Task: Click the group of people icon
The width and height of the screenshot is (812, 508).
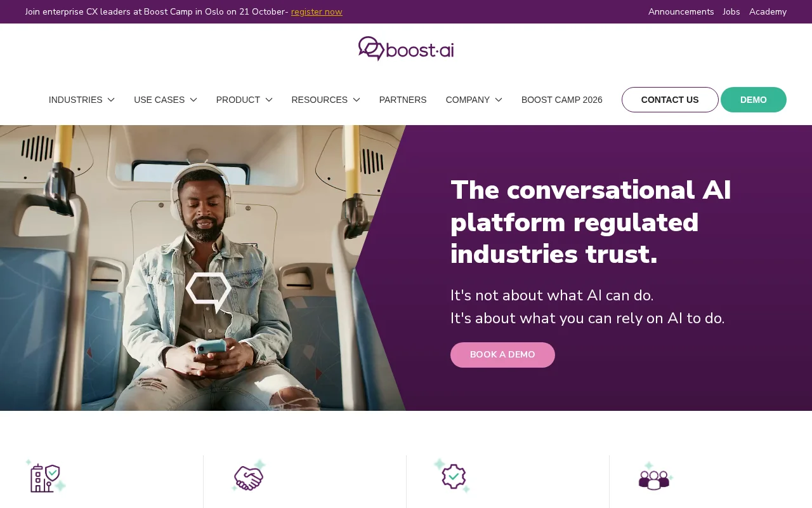Action: point(655,476)
